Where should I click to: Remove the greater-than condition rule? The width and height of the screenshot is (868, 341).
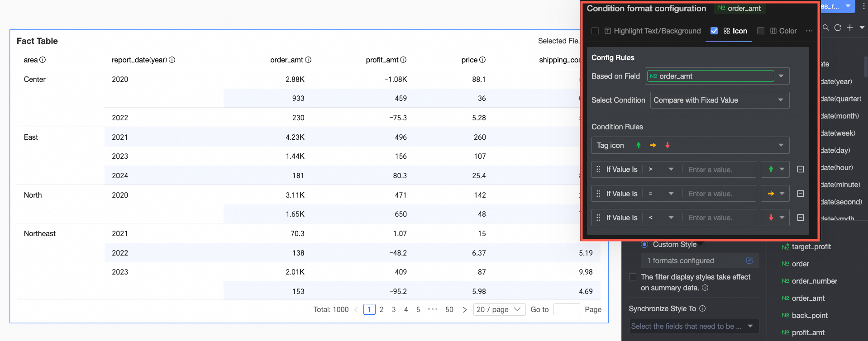point(801,169)
